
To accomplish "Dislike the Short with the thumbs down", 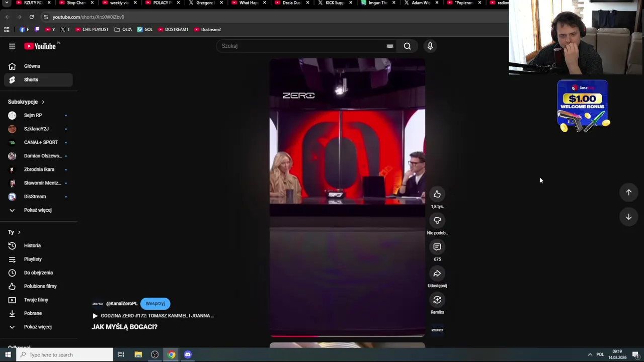I will (x=437, y=220).
